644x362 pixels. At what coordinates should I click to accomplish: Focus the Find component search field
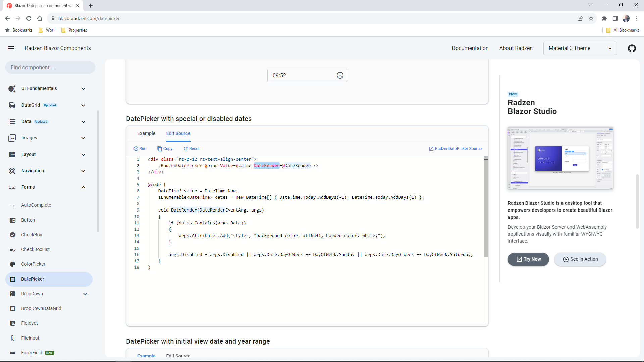[x=50, y=67]
